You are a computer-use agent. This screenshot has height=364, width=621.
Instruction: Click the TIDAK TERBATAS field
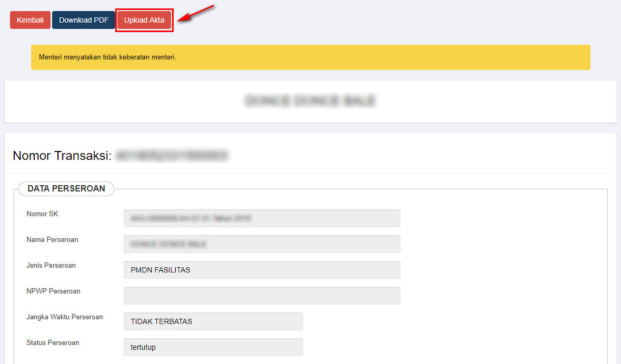coord(213,321)
